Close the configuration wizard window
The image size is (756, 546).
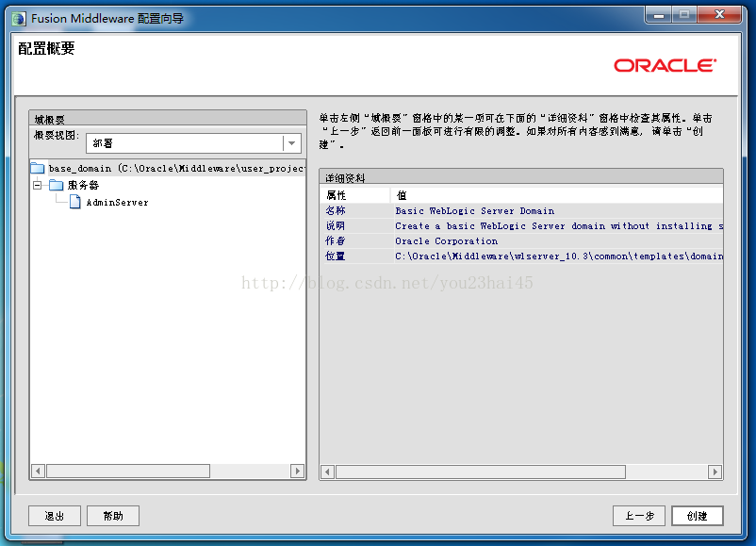tap(719, 15)
